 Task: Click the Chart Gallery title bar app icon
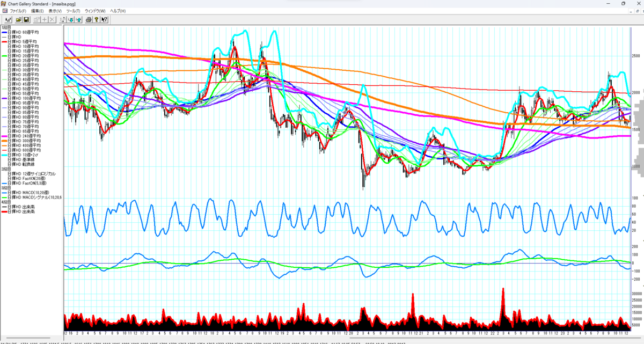pyautogui.click(x=4, y=4)
